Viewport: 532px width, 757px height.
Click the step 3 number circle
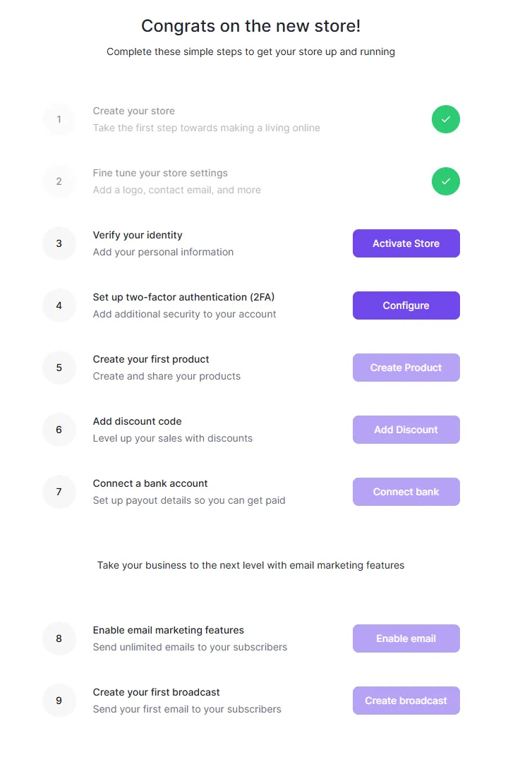[59, 243]
